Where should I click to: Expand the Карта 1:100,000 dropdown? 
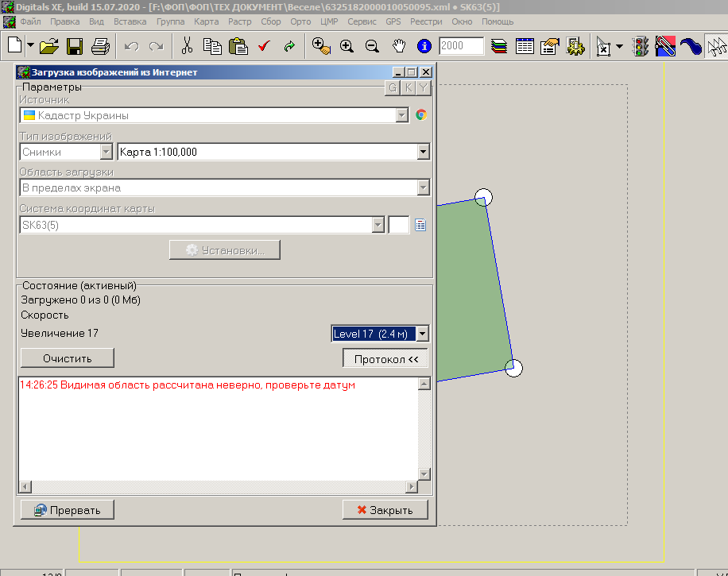tap(423, 152)
